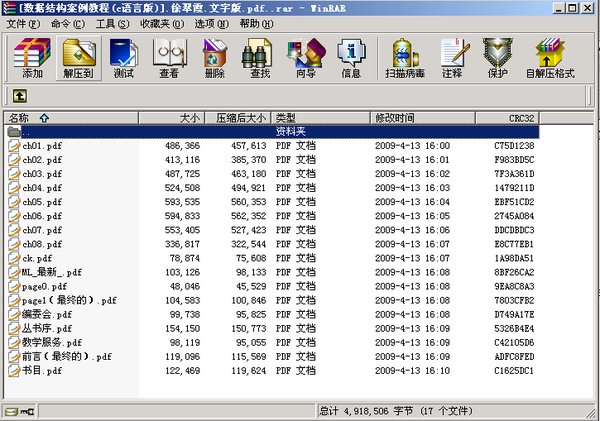600x421 pixels.
Task: Select file 教学服务.pdf
Action: (x=52, y=343)
